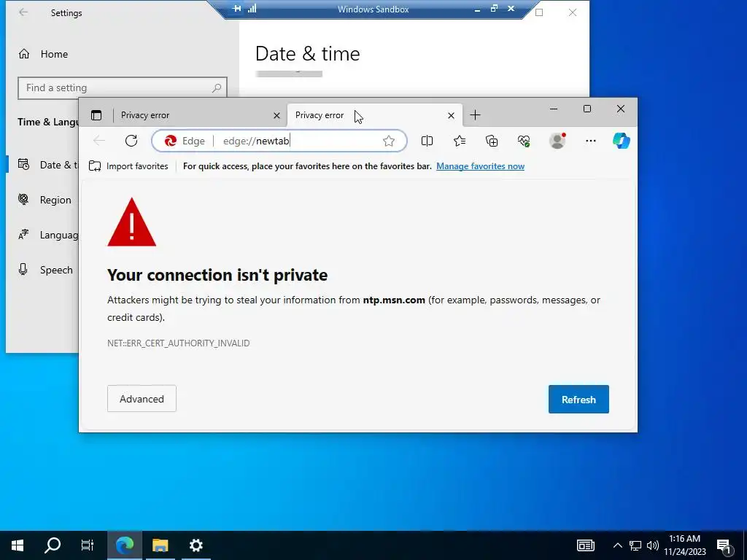Open the notification center icon
The image size is (747, 560).
pos(724,546)
